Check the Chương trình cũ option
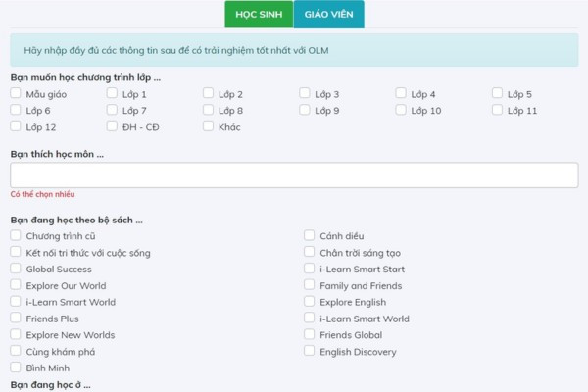Screen dimensions: 588x392 (x=16, y=235)
